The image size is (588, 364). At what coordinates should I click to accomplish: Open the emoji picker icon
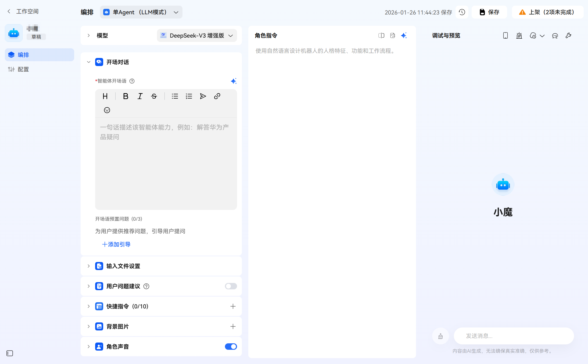pos(107,110)
